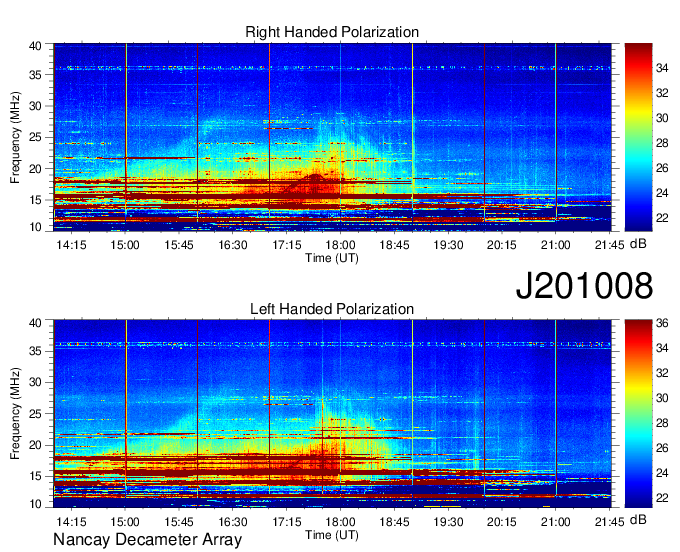The image size is (680, 552).
Task: Select the J201008 label
Action: pos(584,285)
